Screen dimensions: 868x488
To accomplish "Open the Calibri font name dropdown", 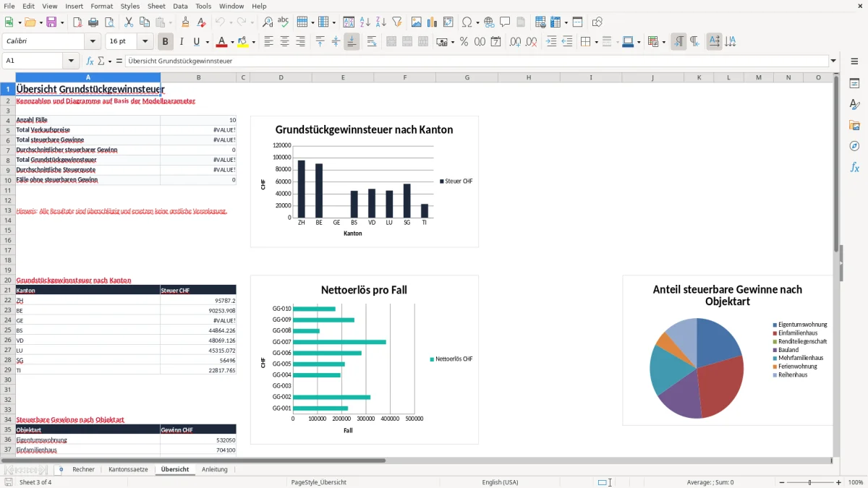I will 94,42.
